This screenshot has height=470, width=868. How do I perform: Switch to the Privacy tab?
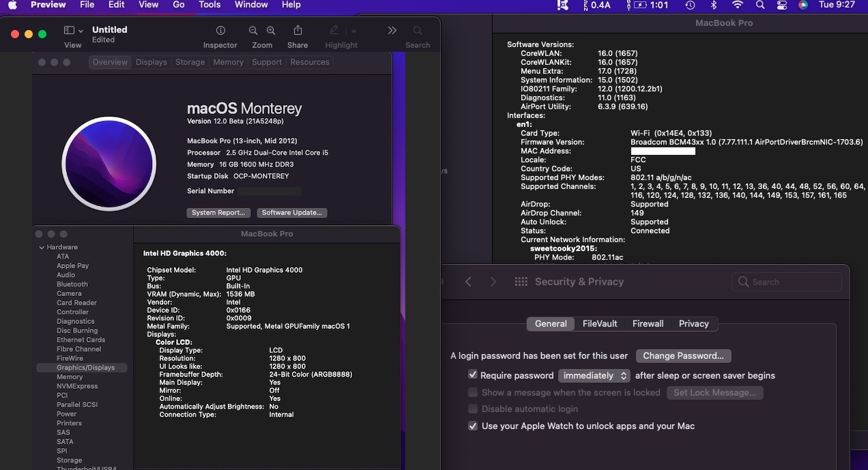click(x=693, y=323)
